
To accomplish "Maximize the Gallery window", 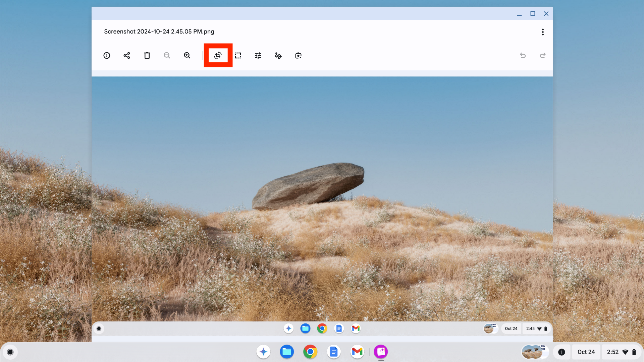I will [533, 14].
